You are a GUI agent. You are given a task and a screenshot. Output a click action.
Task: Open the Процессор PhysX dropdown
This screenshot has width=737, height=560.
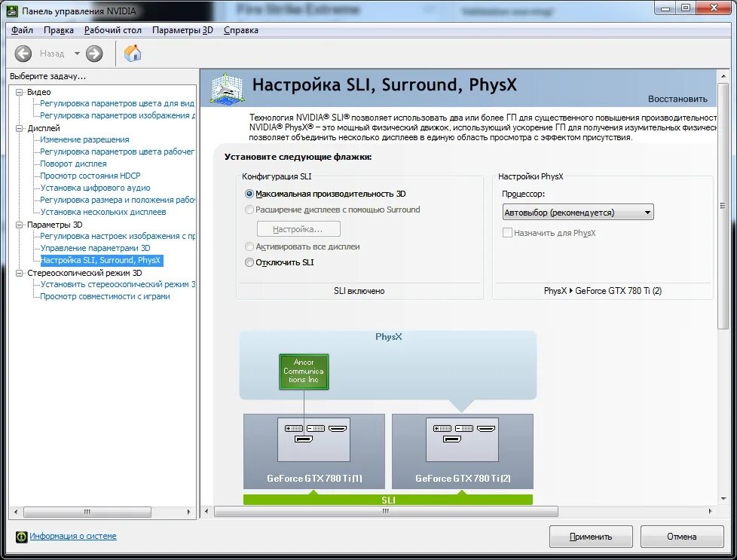point(578,212)
